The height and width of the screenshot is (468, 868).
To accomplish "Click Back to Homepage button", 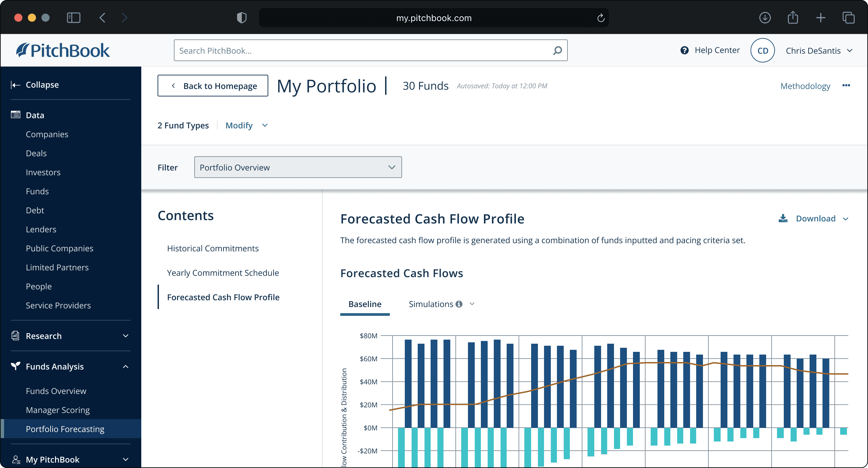I will click(x=213, y=86).
